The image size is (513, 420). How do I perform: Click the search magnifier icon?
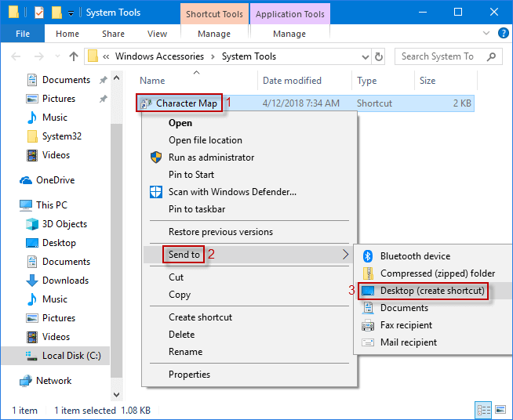point(491,56)
